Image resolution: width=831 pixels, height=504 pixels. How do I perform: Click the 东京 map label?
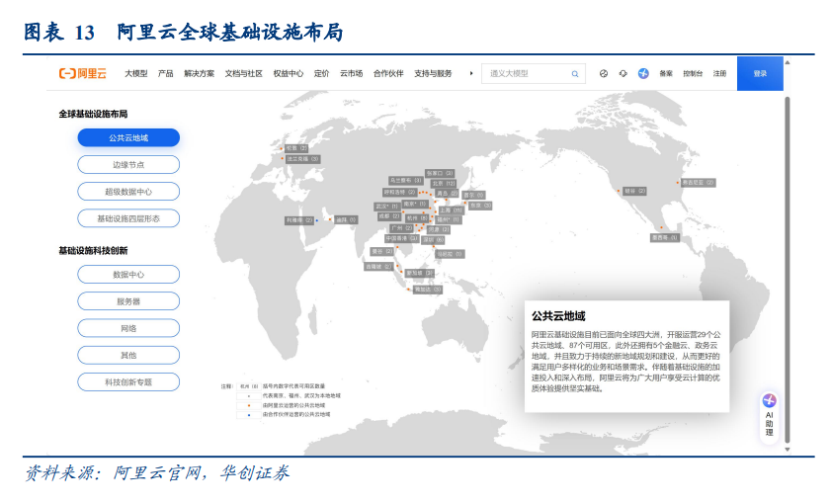click(480, 206)
